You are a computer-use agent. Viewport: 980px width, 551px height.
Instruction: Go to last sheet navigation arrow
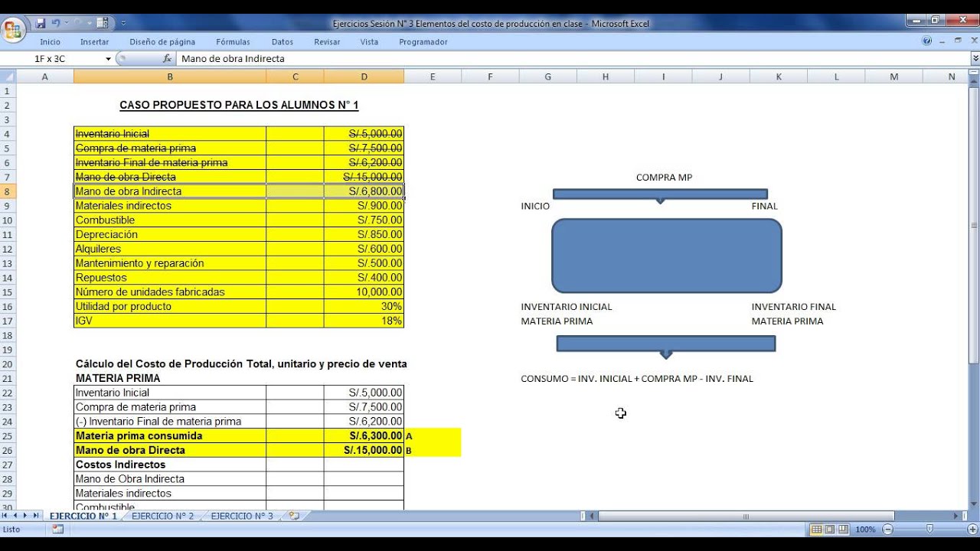pyautogui.click(x=35, y=516)
